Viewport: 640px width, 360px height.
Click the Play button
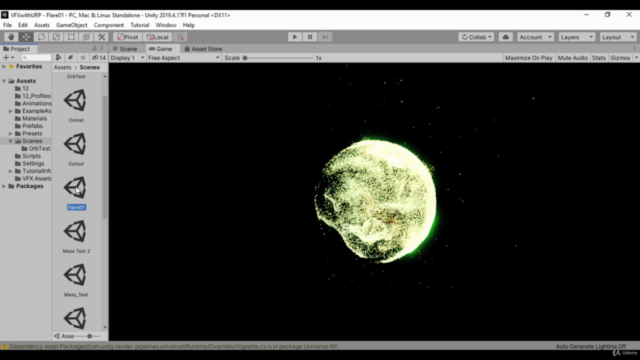coord(295,37)
